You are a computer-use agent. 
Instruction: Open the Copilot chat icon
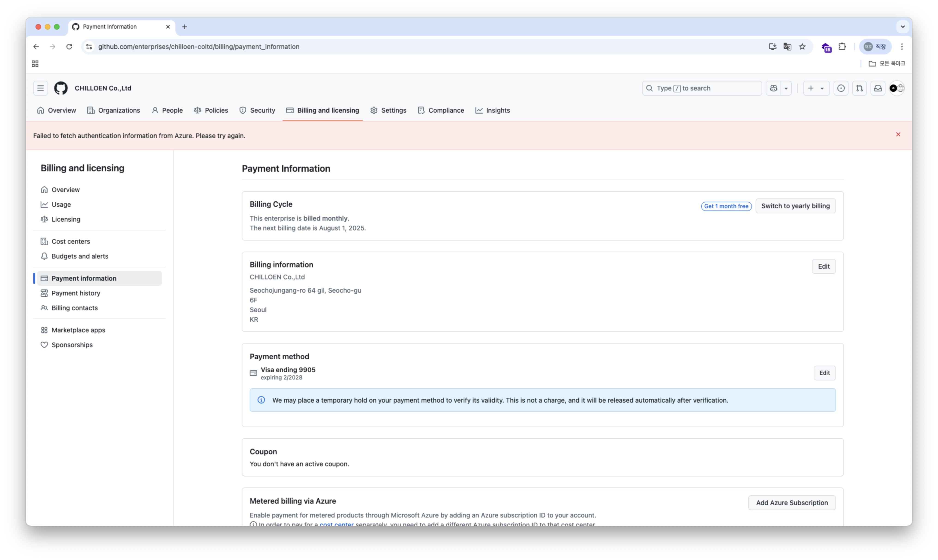773,88
